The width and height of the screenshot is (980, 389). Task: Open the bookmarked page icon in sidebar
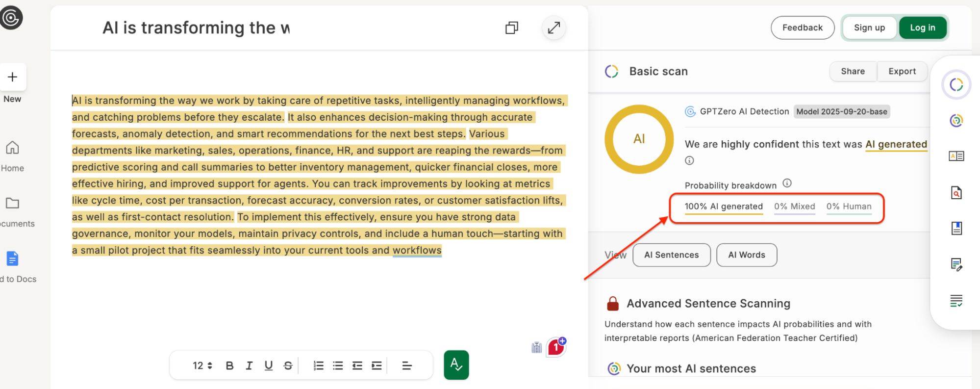pyautogui.click(x=956, y=228)
